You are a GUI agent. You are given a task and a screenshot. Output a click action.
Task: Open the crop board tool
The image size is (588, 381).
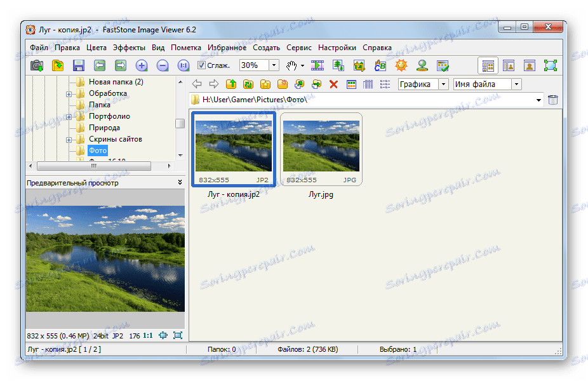point(359,65)
